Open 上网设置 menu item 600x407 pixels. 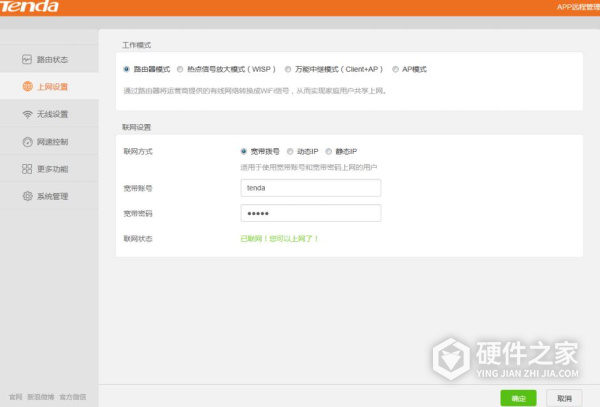pos(49,86)
